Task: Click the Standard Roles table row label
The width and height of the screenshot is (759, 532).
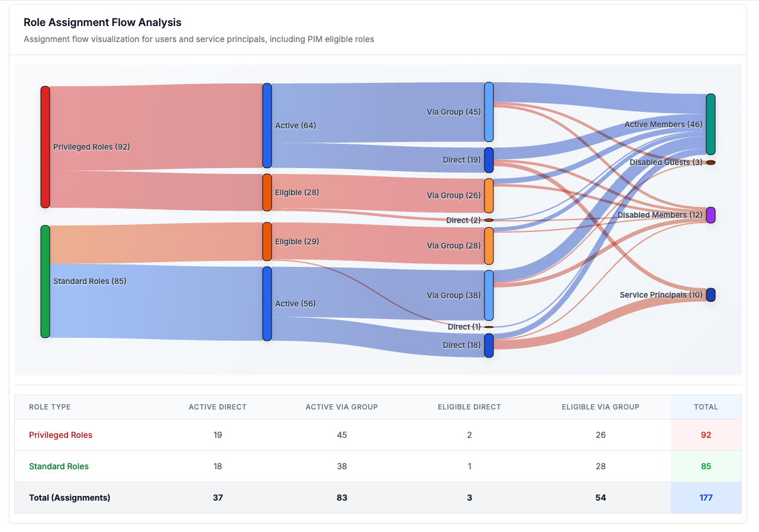Action: [59, 466]
